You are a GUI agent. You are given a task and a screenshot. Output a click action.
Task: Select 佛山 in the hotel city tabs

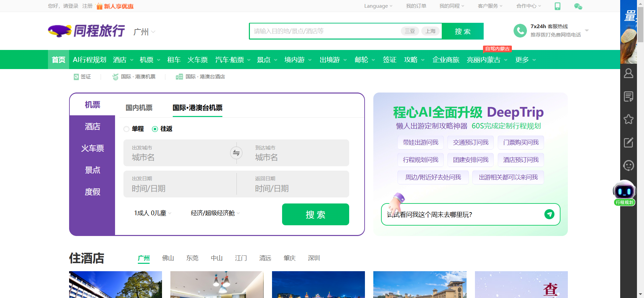(x=168, y=258)
